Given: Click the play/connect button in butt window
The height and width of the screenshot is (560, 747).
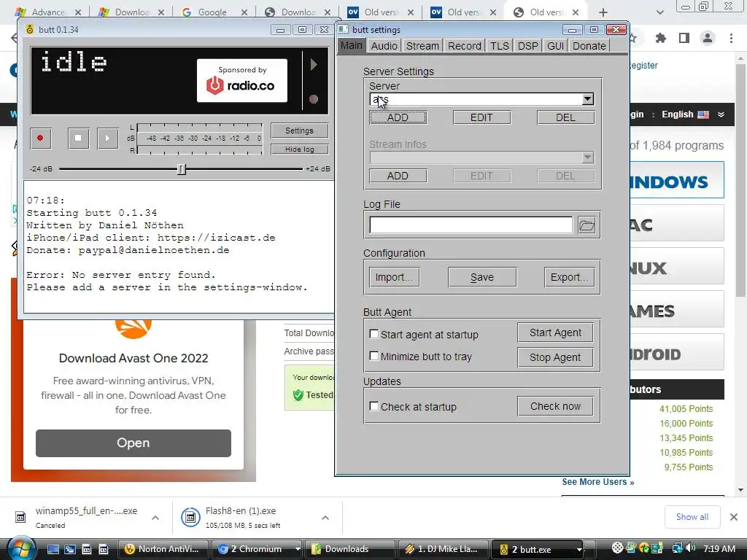Looking at the screenshot, I should click(x=108, y=138).
